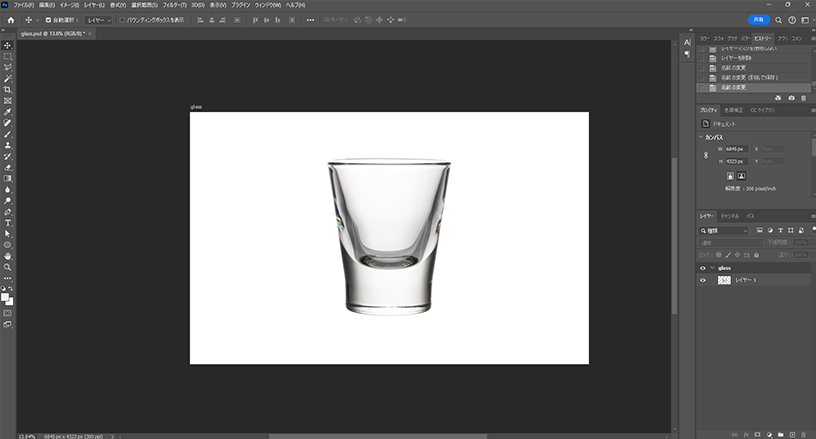The width and height of the screenshot is (816, 439).
Task: Select the Crop tool
Action: [8, 90]
